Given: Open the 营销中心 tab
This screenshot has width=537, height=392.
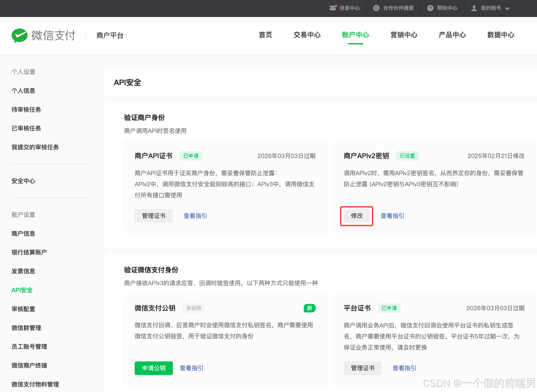Looking at the screenshot, I should pyautogui.click(x=404, y=35).
